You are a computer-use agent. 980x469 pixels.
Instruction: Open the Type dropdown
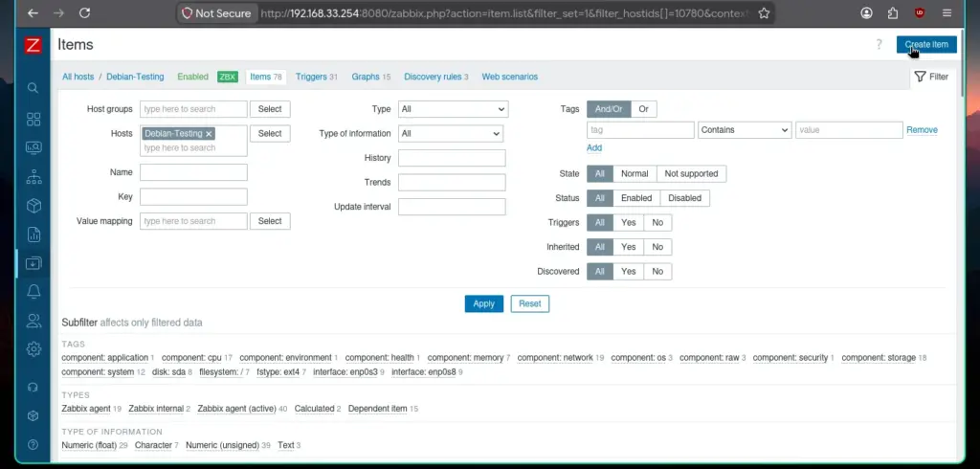click(453, 109)
